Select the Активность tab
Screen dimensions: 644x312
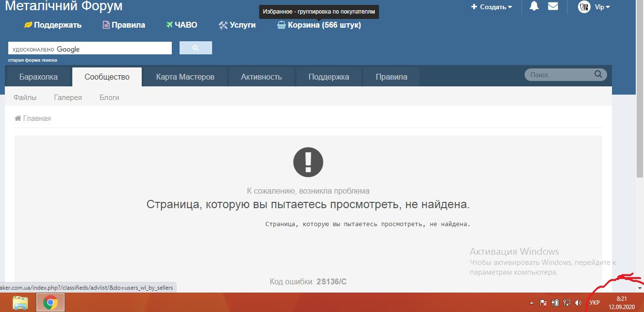(261, 77)
